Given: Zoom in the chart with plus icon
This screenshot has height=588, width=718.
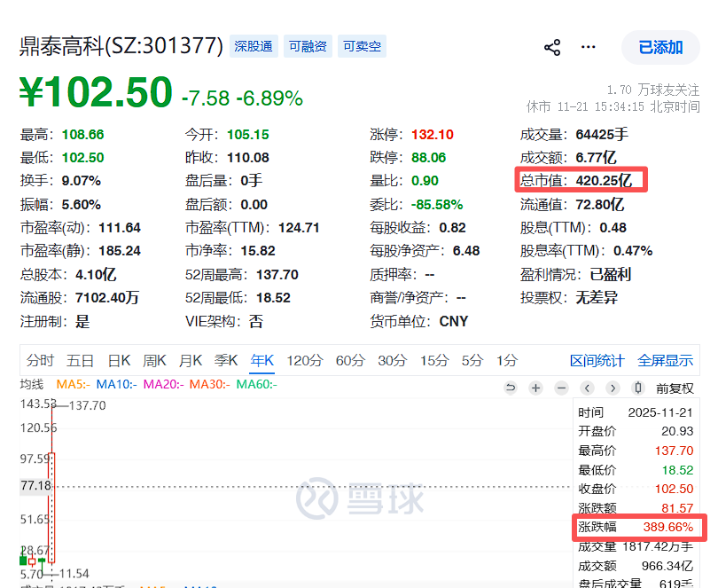Looking at the screenshot, I should tap(535, 388).
